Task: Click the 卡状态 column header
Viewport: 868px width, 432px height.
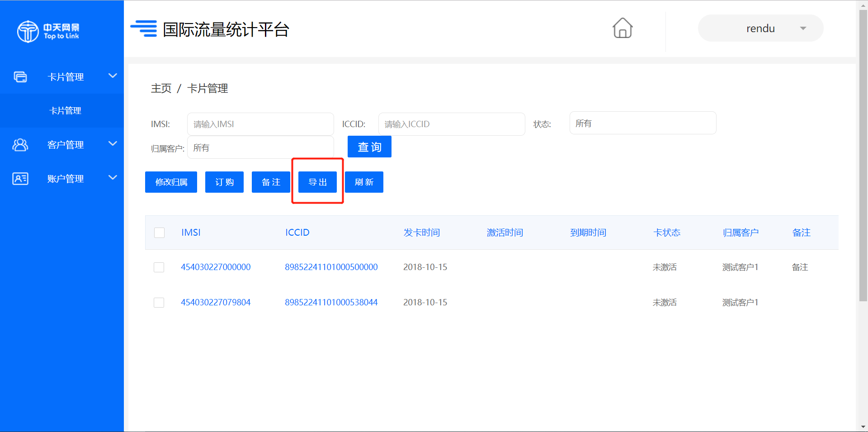Action: coord(667,233)
